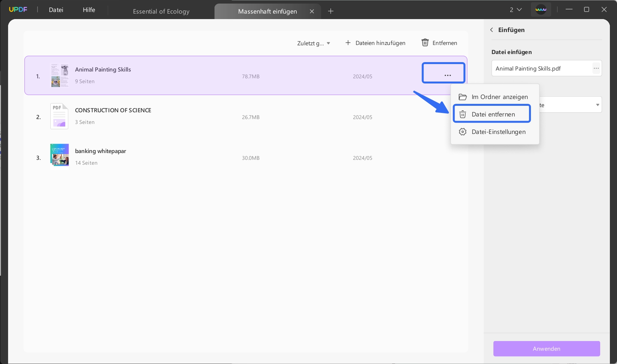Switch to Essential of Ecology tab
Screen dimensions: 617x364
tap(161, 11)
